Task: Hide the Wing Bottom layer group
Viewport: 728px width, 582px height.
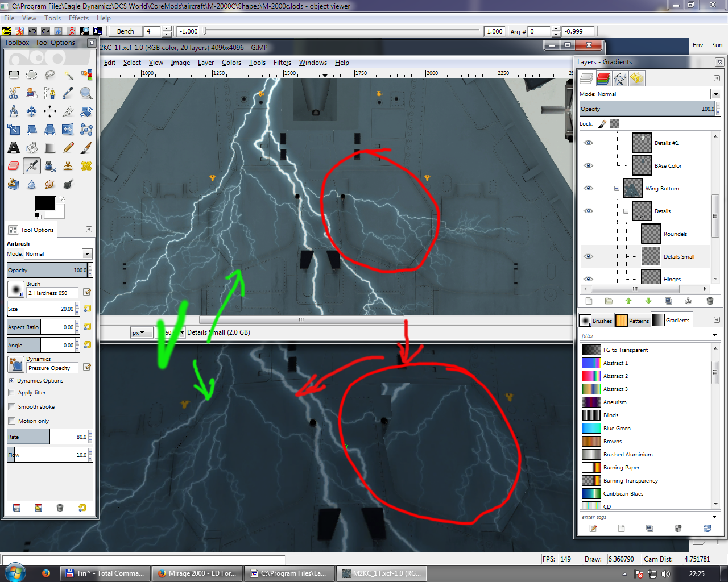Action: pyautogui.click(x=589, y=188)
